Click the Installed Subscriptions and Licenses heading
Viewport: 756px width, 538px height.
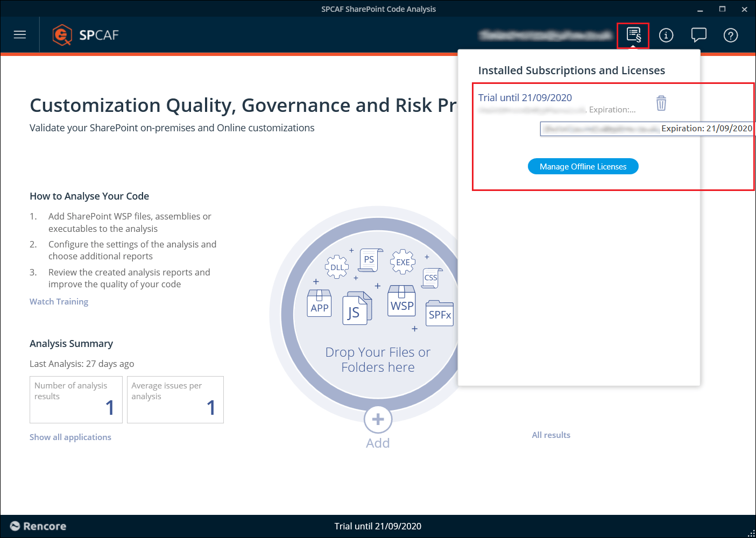coord(571,70)
